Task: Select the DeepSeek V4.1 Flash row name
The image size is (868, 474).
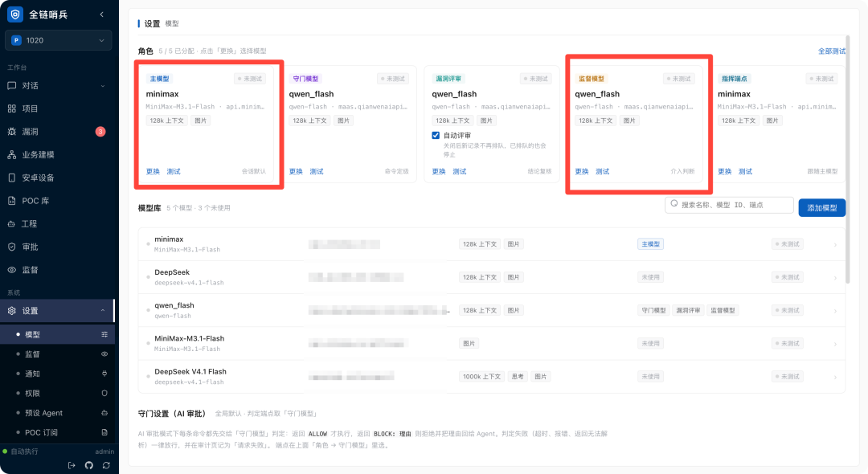Action: pyautogui.click(x=190, y=372)
